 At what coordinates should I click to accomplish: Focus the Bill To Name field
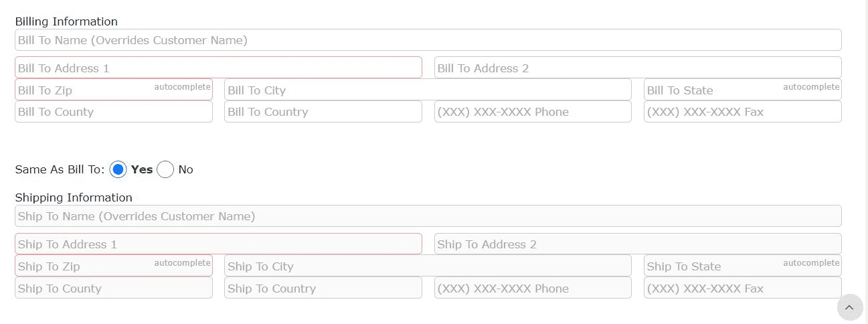pos(428,40)
